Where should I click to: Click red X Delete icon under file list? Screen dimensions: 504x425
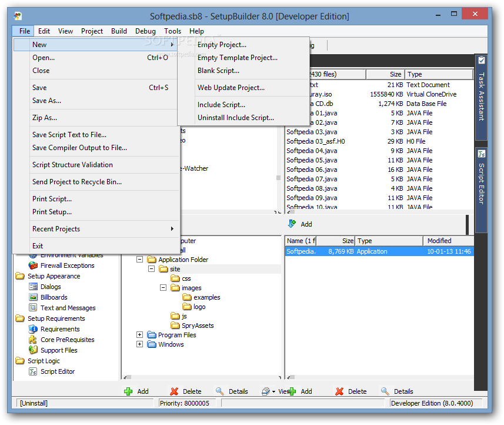click(339, 391)
